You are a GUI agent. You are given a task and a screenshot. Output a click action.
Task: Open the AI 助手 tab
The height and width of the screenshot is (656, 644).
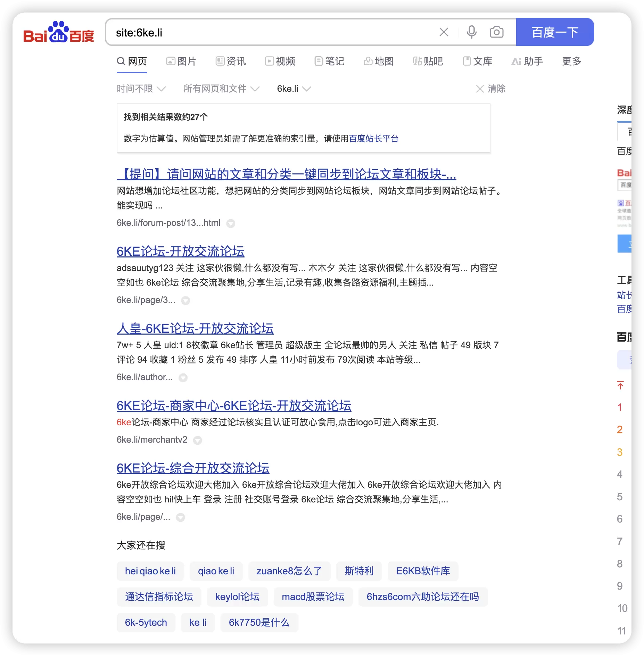click(x=527, y=61)
